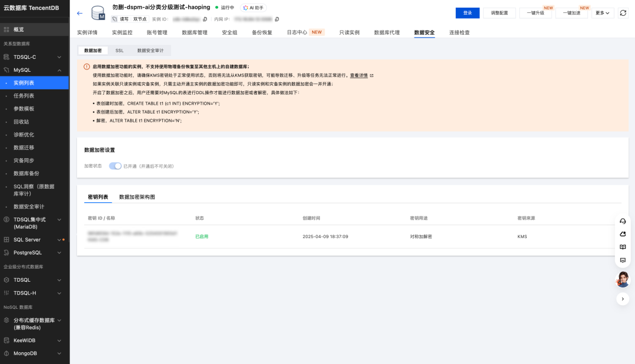Click the Redis cache database icon
Image resolution: width=635 pixels, height=364 pixels.
[x=6, y=320]
